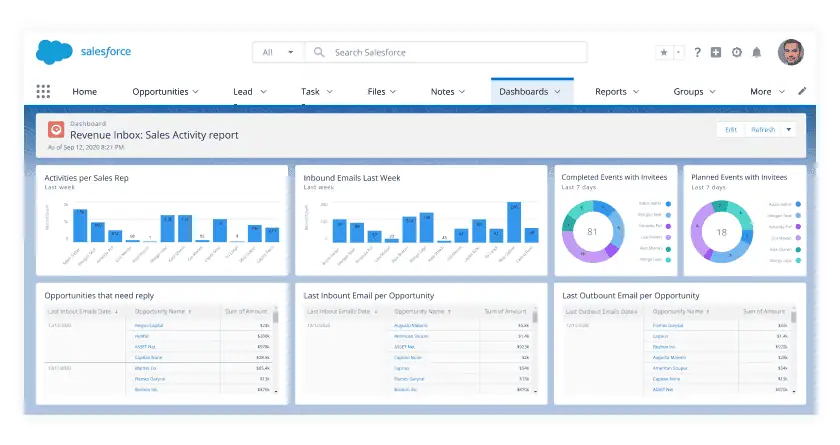This screenshot has height=445, width=840.
Task: Click the Salesforce cloud logo
Action: click(54, 52)
